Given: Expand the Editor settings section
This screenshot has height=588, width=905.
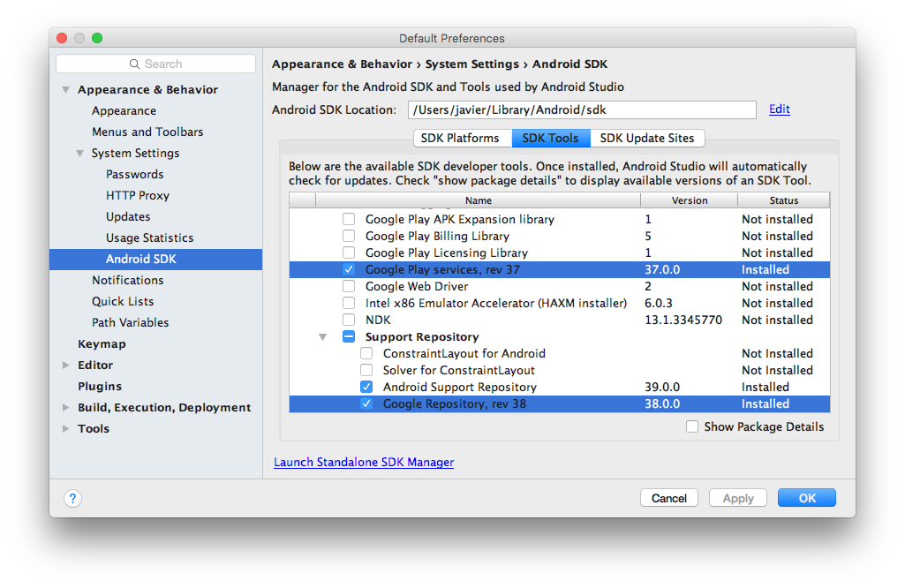Looking at the screenshot, I should (x=66, y=366).
